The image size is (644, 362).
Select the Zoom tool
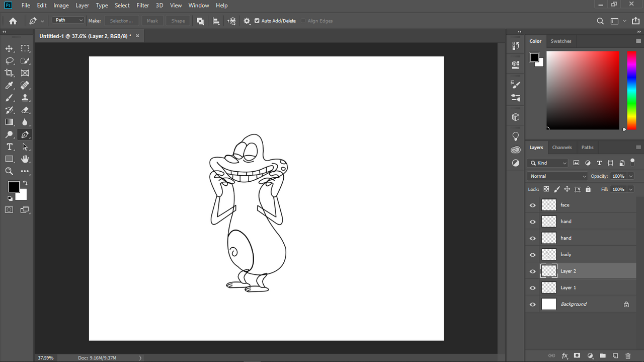tap(9, 171)
